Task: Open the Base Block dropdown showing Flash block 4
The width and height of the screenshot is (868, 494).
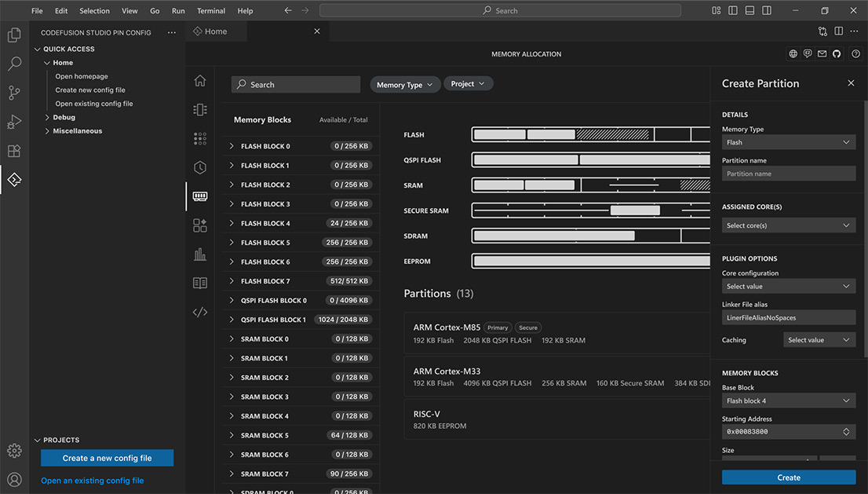Action: click(x=788, y=401)
